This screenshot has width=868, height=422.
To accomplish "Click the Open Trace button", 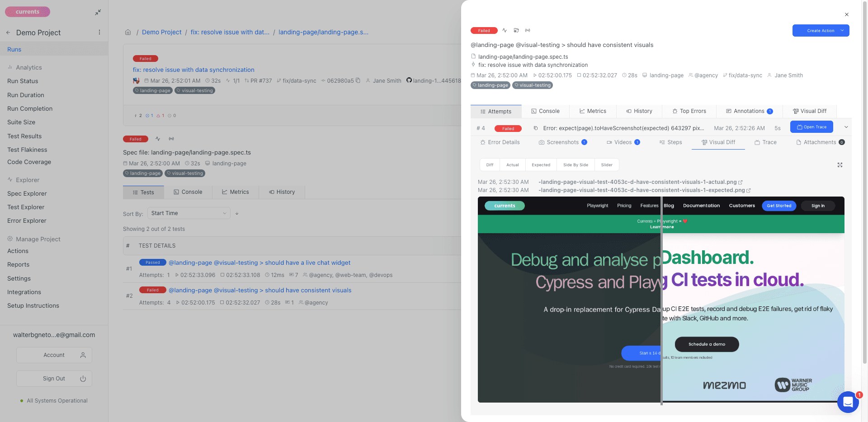I will click(811, 127).
